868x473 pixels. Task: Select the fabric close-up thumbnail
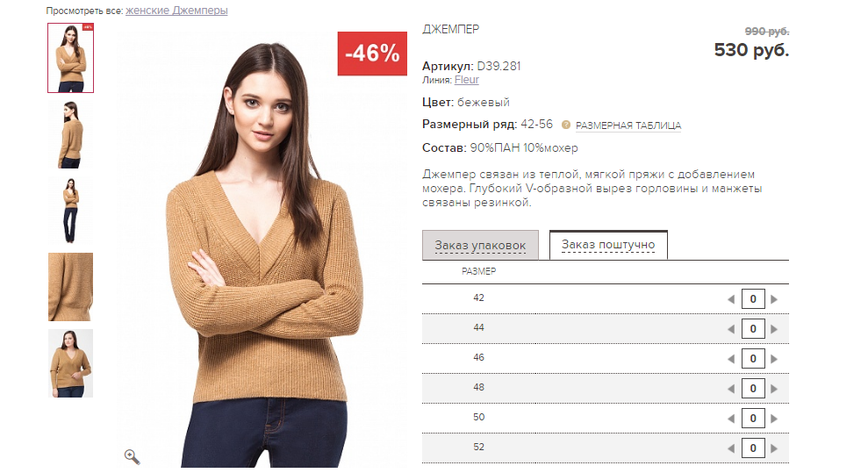pyautogui.click(x=70, y=287)
